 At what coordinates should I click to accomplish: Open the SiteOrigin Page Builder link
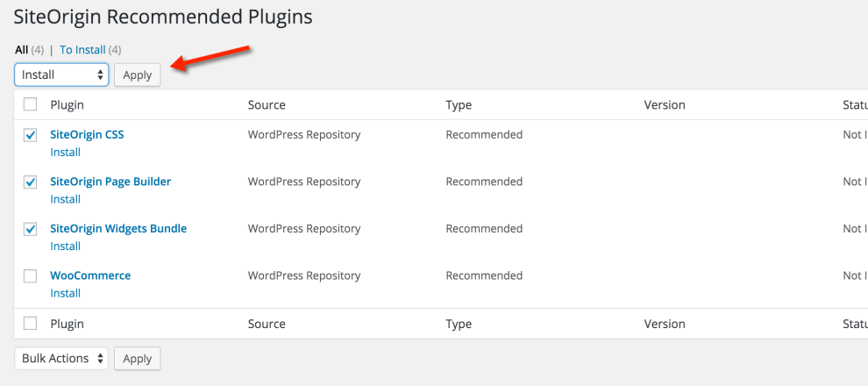point(110,182)
